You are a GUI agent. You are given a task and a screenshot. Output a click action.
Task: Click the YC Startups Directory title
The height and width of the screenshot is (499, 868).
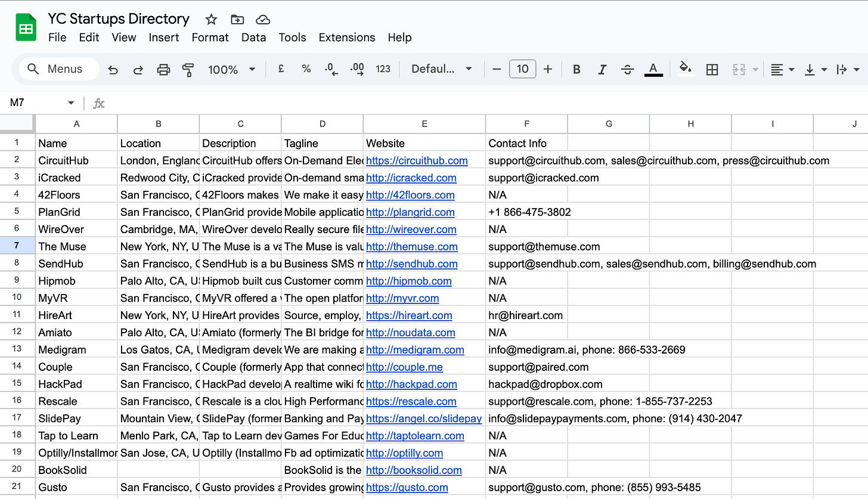pos(119,19)
